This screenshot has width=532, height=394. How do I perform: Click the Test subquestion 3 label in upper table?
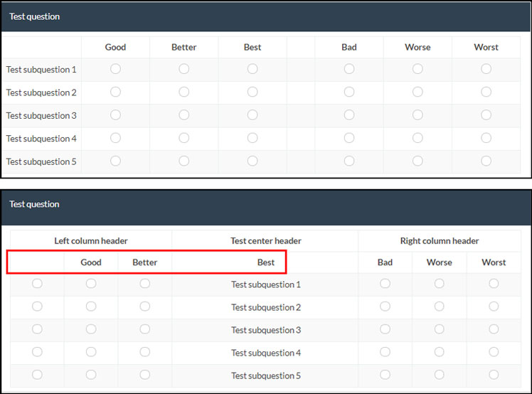[41, 115]
